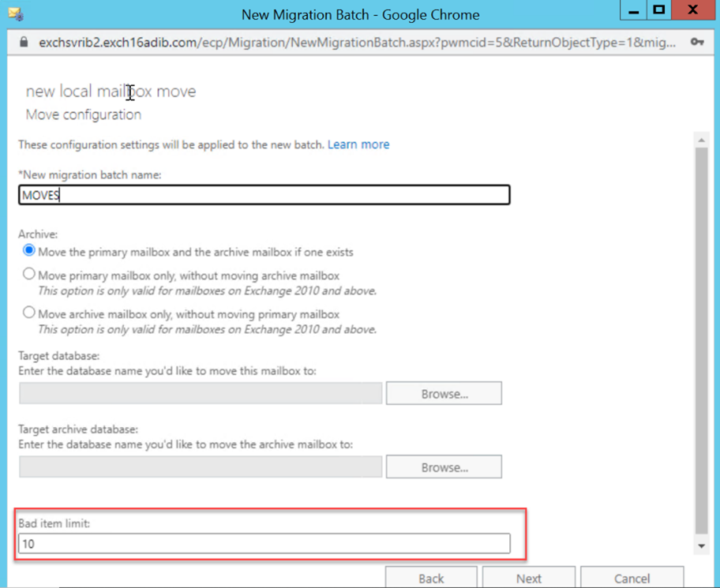Click Next to continue the wizard
720x588 pixels.
pos(529,578)
